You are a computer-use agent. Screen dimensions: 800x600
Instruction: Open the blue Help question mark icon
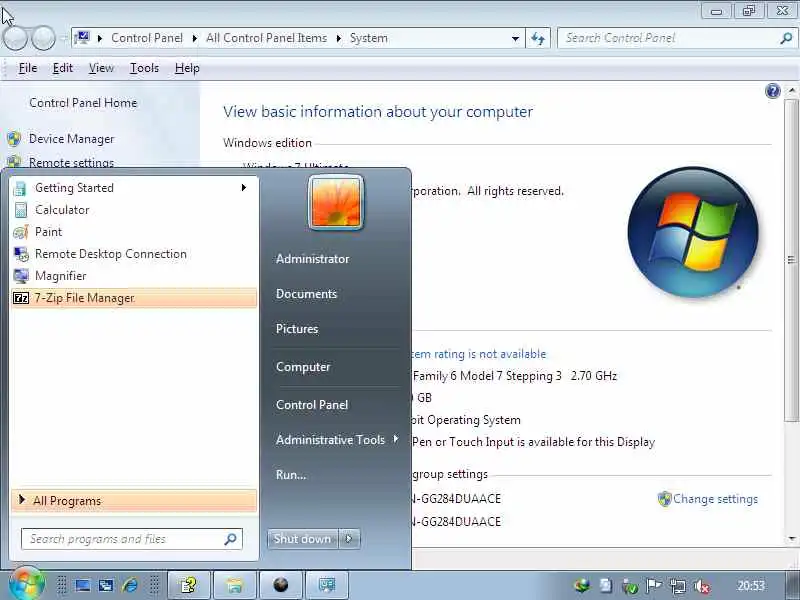(x=772, y=91)
